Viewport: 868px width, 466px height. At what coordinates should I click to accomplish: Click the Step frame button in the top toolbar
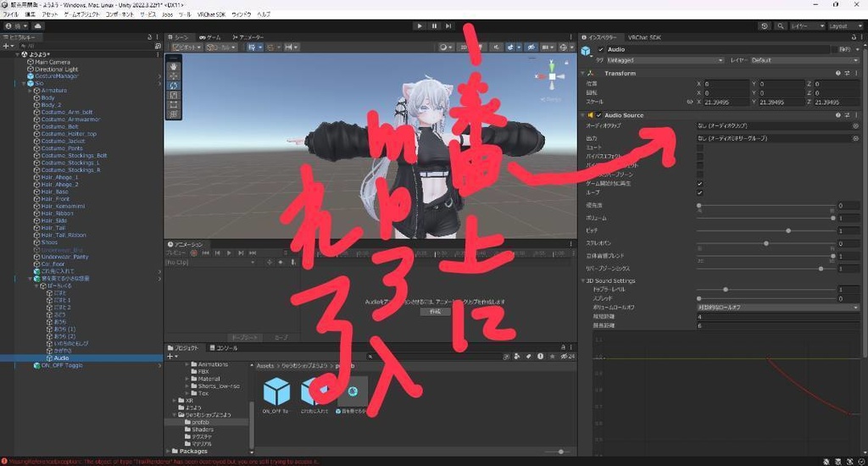coord(448,26)
